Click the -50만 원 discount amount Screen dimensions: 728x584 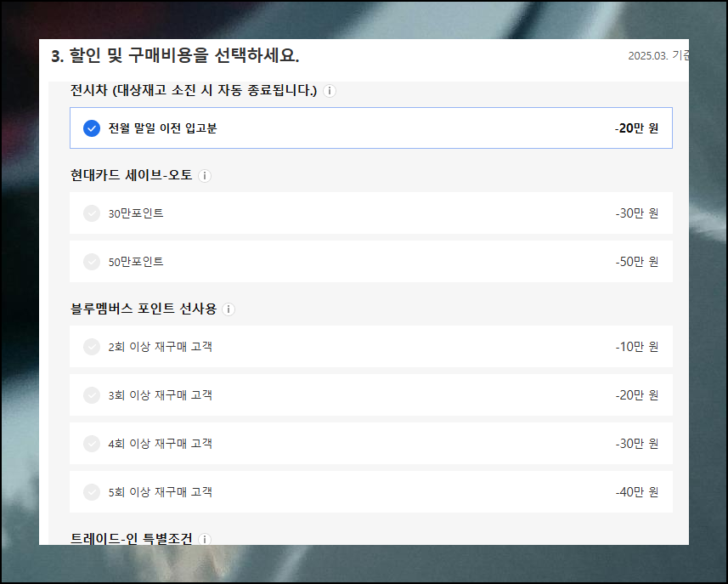(x=636, y=262)
